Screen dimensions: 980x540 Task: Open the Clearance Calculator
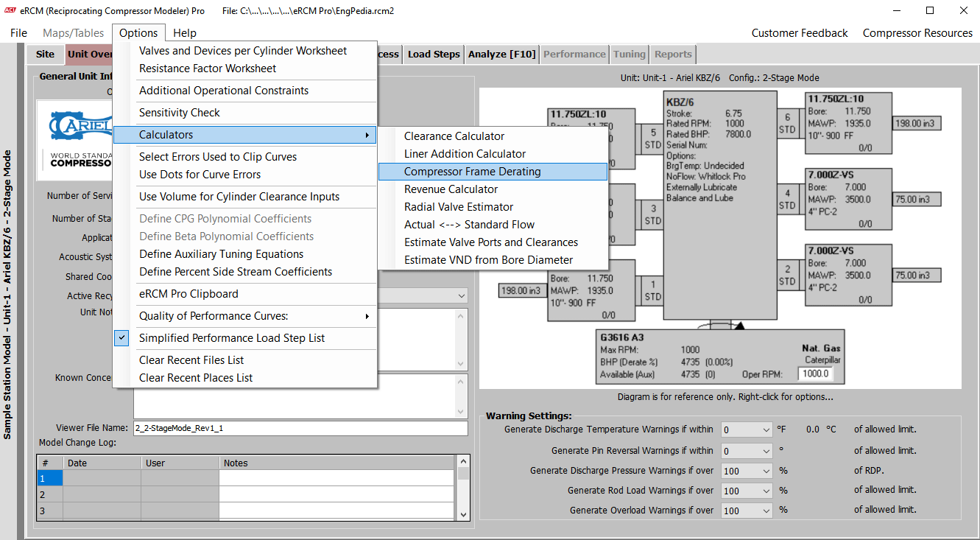click(x=493, y=136)
